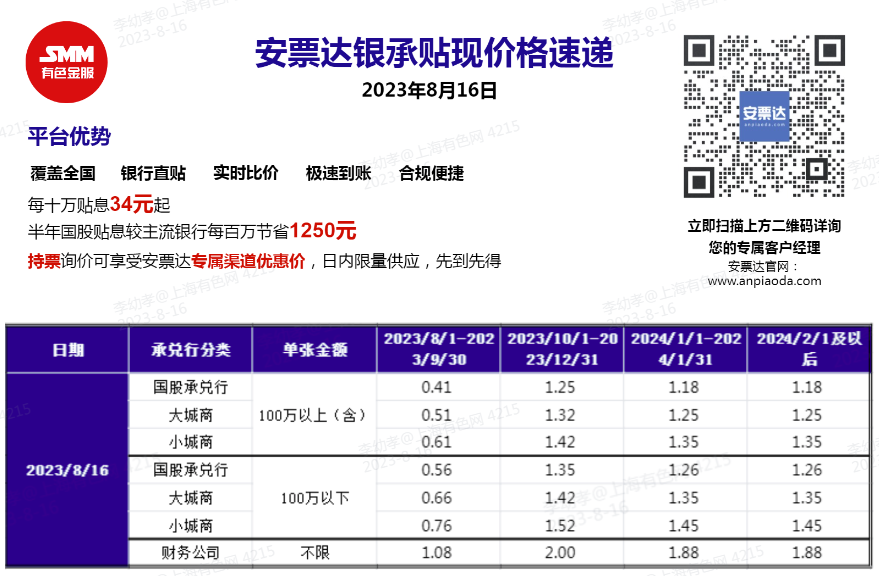The image size is (879, 576).
Task: Click the 0.76 rate cell
Action: 437,526
